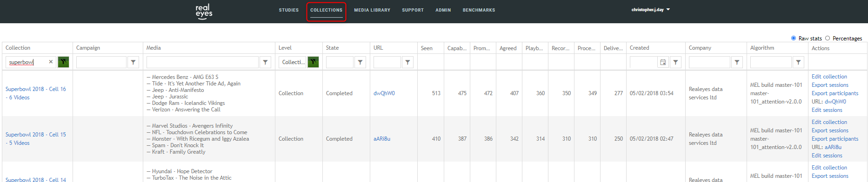
Task: Open the Media column filter icon
Action: (x=266, y=62)
